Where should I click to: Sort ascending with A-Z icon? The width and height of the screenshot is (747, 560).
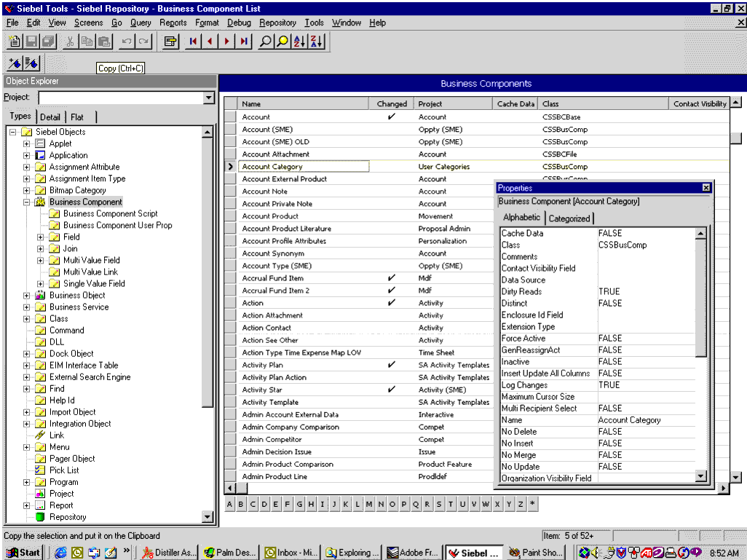(300, 42)
